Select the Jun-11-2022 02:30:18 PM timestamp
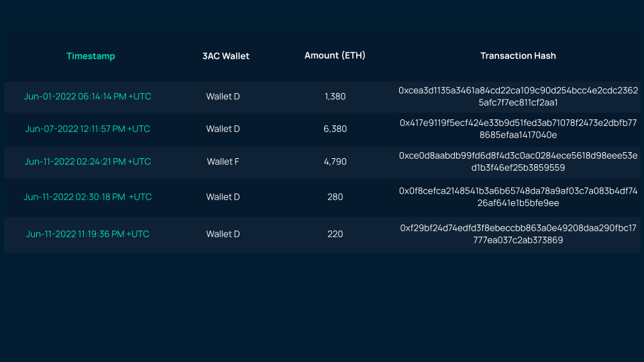Screen dimensions: 644x362 88,197
